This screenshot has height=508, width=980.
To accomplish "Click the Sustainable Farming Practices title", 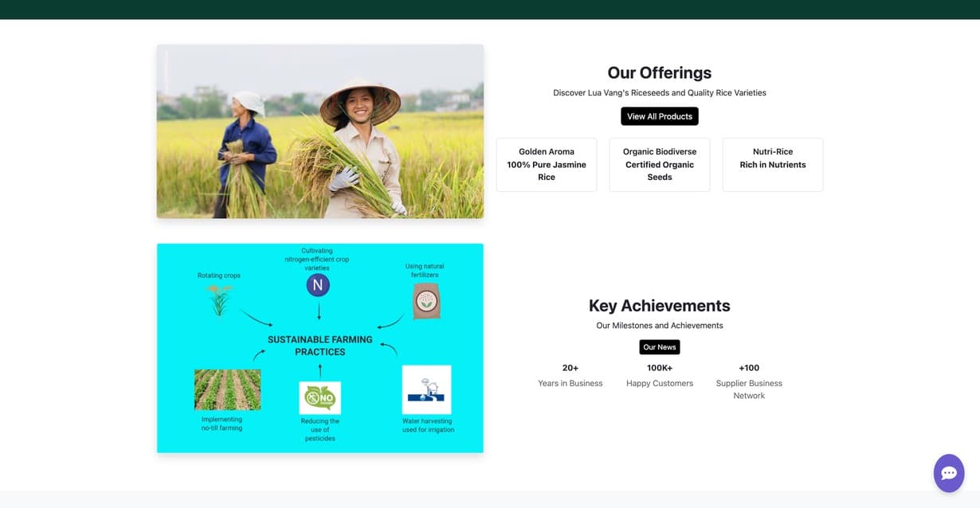I will [320, 346].
